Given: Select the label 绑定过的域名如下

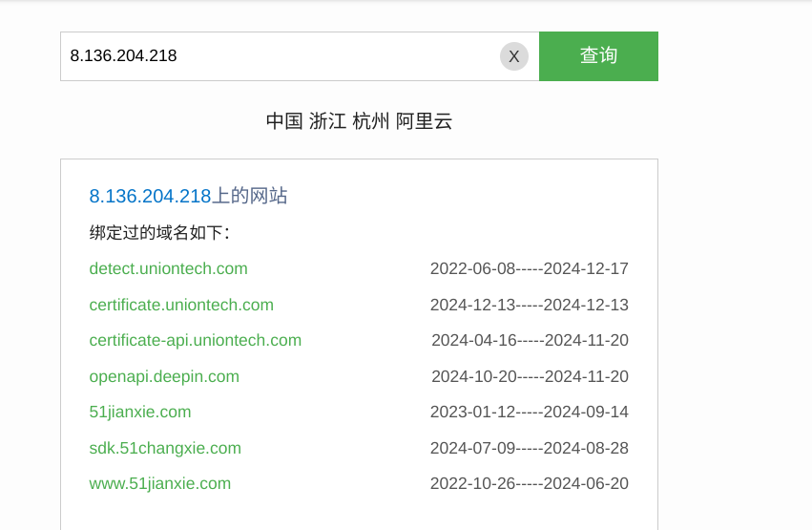Looking at the screenshot, I should pyautogui.click(x=159, y=232).
